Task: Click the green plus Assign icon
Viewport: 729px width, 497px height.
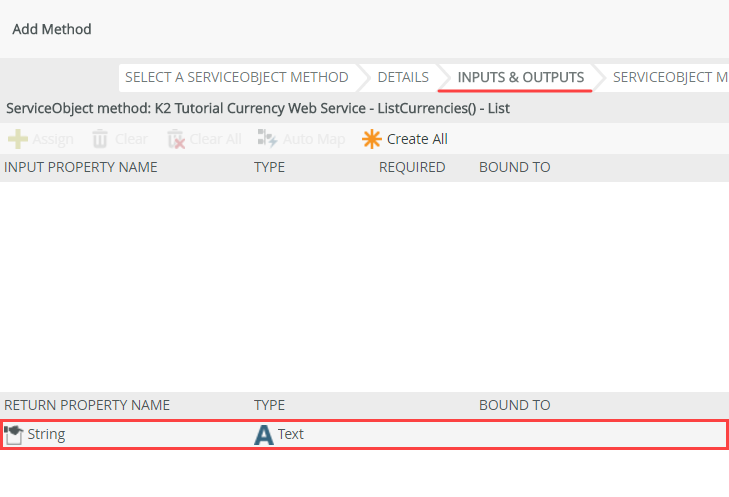Action: coord(17,139)
